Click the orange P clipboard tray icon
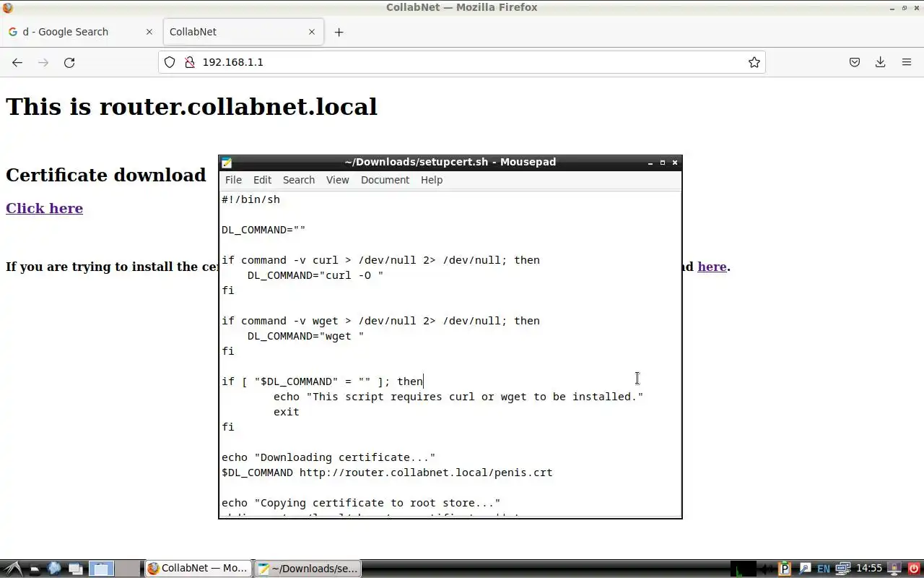The height and width of the screenshot is (578, 924). pos(785,569)
